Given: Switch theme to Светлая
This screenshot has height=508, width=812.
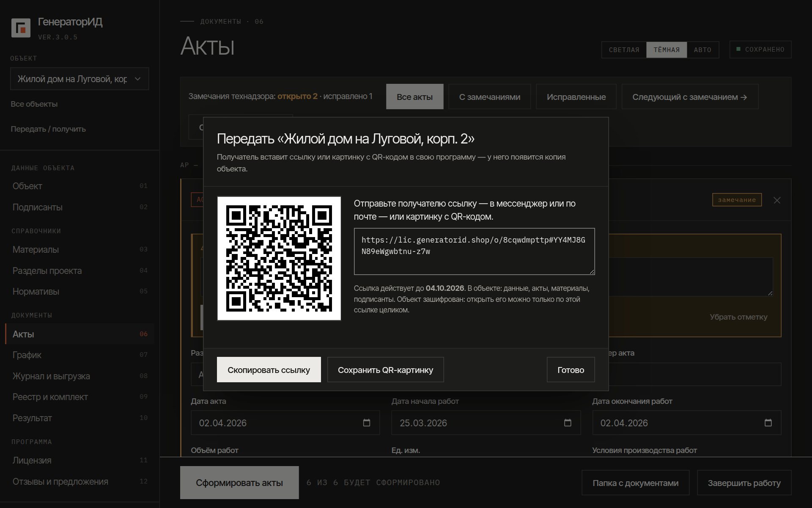Looking at the screenshot, I should [x=624, y=50].
